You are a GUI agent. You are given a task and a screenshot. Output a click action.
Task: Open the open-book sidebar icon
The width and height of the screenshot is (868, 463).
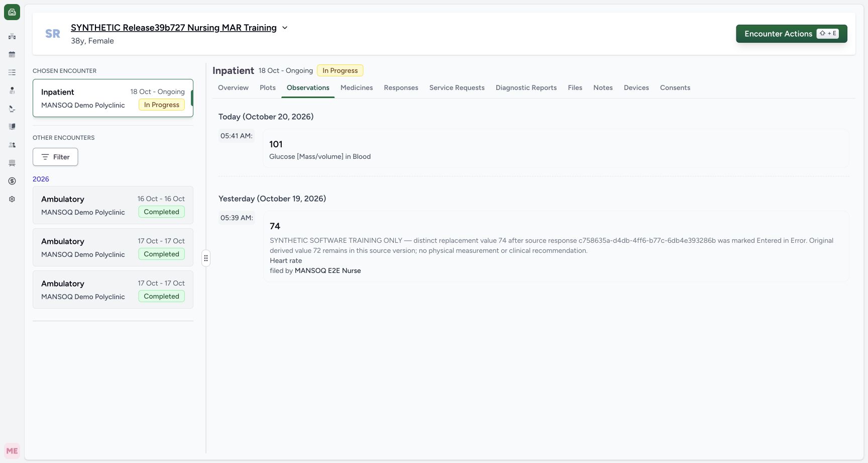pos(12,127)
